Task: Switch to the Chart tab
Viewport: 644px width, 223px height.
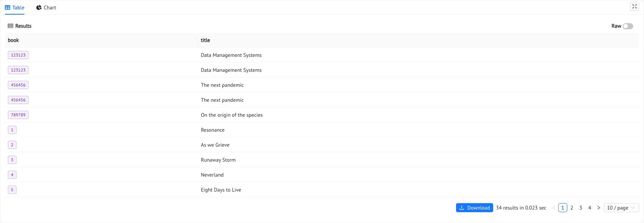Action: [46, 7]
